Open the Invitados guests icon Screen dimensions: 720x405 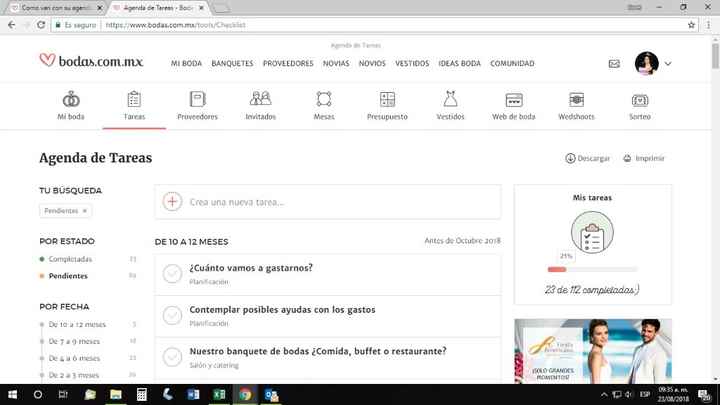pyautogui.click(x=260, y=99)
